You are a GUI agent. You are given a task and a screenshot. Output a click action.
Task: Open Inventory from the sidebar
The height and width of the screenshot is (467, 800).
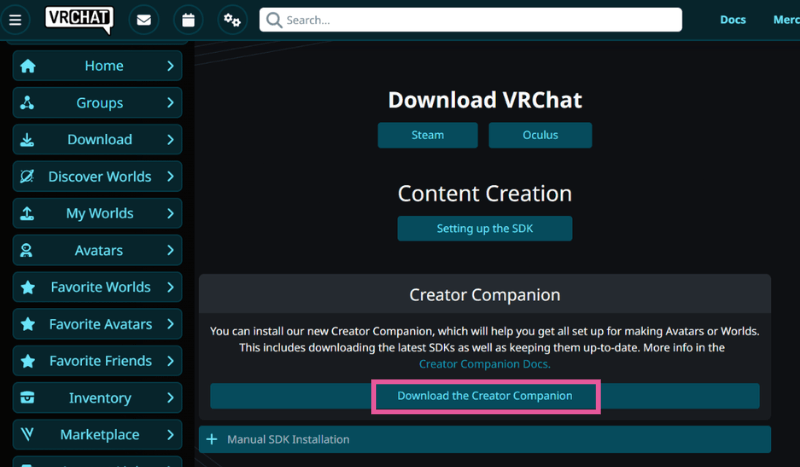click(x=97, y=398)
